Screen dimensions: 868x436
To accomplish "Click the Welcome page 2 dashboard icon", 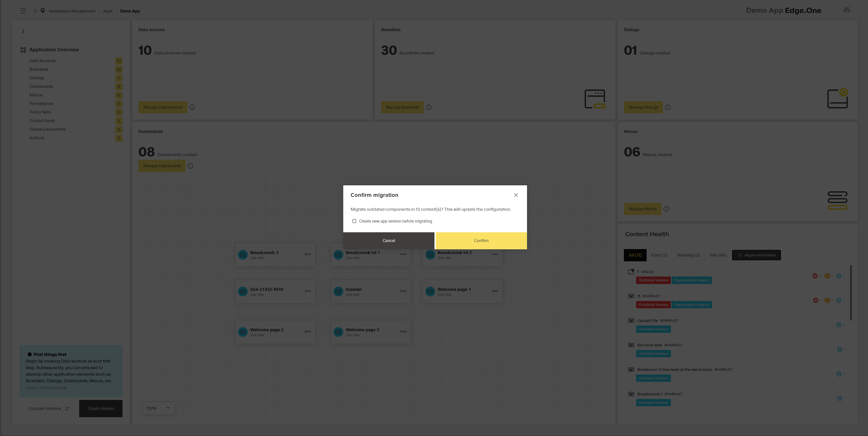I will click(243, 332).
